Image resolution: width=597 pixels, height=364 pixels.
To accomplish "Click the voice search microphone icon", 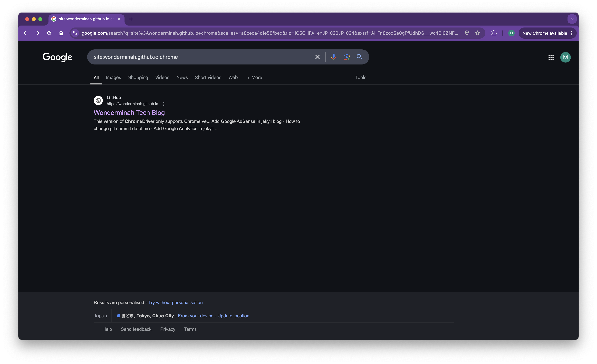I will 333,57.
